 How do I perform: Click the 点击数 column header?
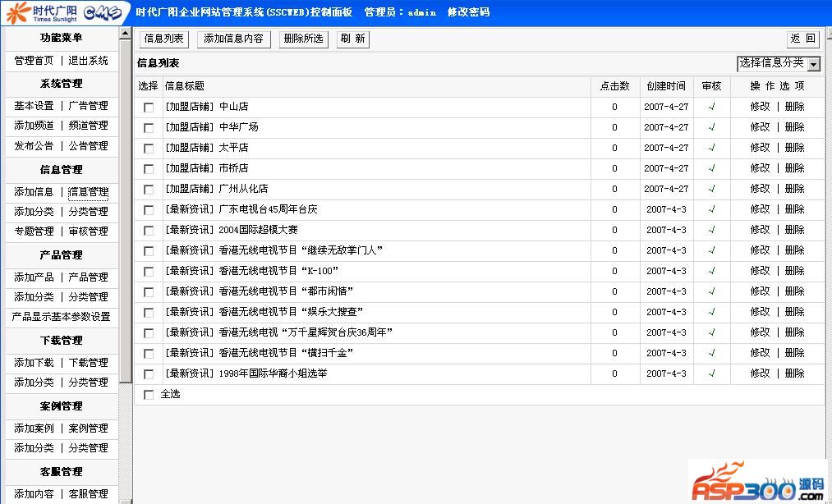[x=614, y=86]
